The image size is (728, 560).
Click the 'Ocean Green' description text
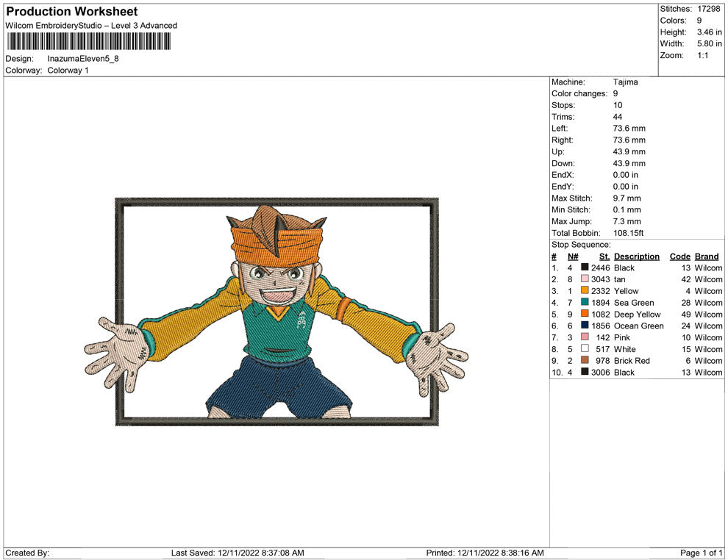639,326
